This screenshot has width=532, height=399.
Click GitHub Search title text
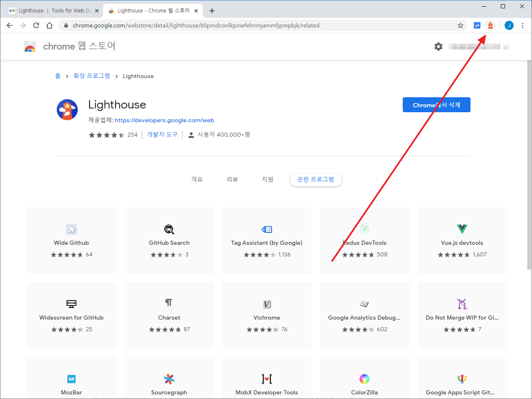click(x=169, y=243)
